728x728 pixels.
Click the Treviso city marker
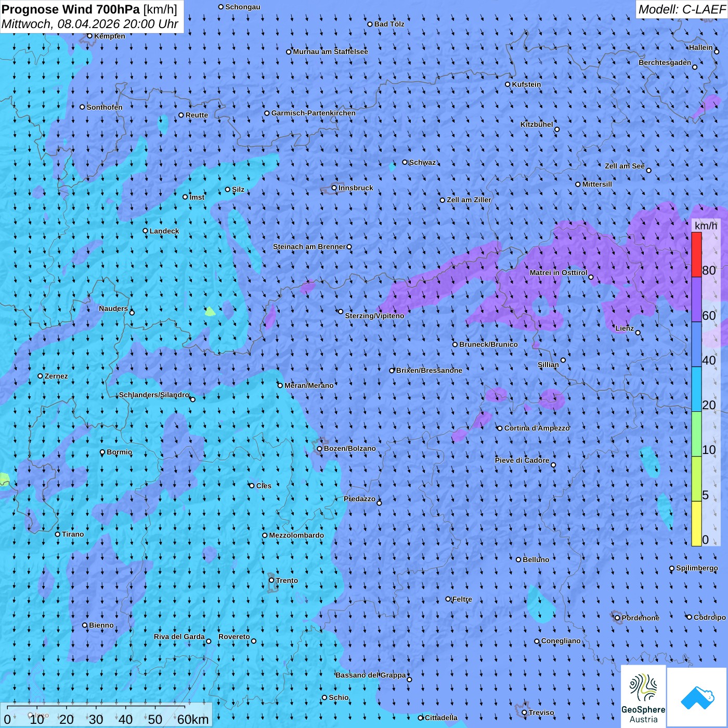(x=524, y=712)
